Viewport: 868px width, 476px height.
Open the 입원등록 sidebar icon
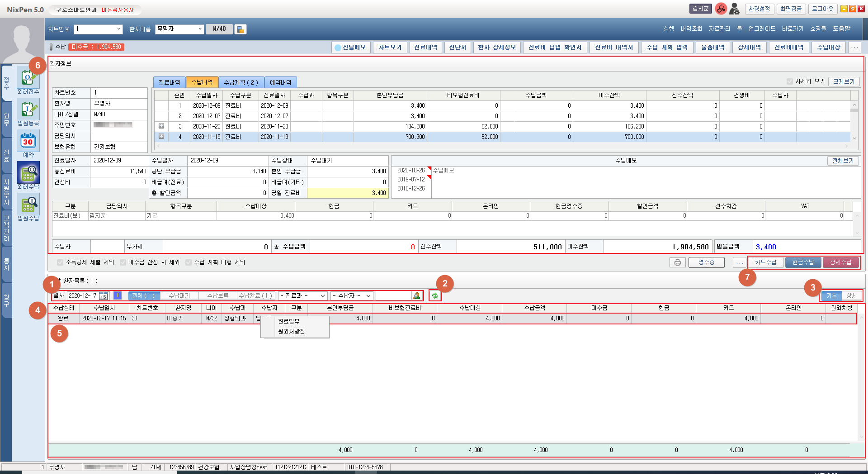[x=28, y=110]
